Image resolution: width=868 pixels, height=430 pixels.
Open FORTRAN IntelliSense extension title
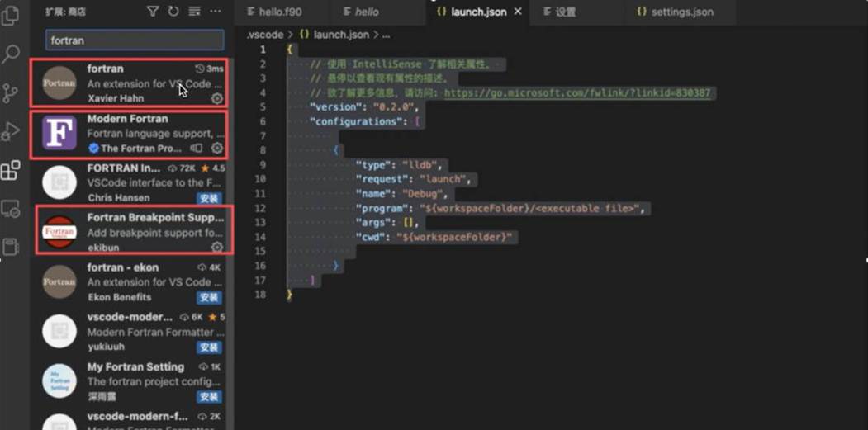point(123,168)
